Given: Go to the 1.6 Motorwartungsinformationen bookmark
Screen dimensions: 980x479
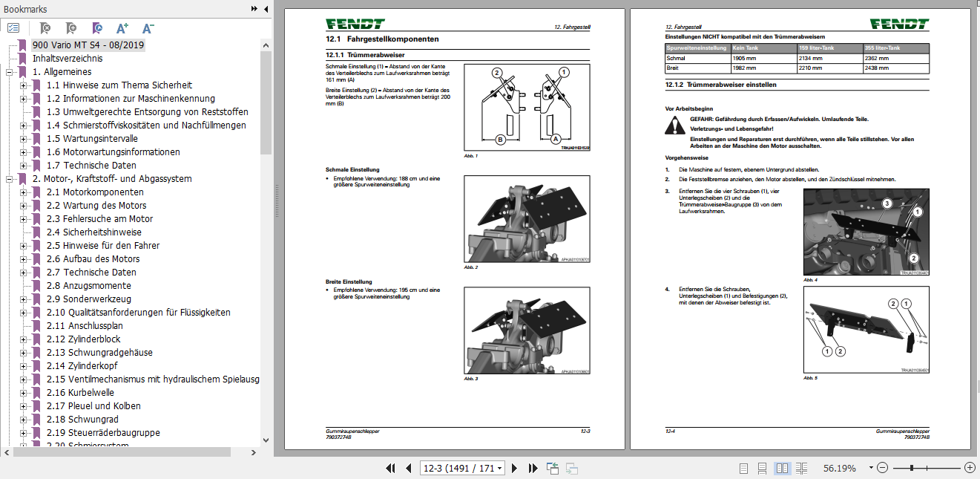Looking at the screenshot, I should click(114, 152).
